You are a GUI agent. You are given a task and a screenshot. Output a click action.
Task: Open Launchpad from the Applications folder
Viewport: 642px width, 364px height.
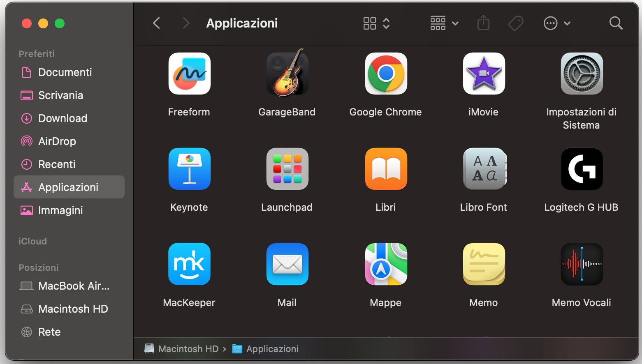[x=287, y=169]
